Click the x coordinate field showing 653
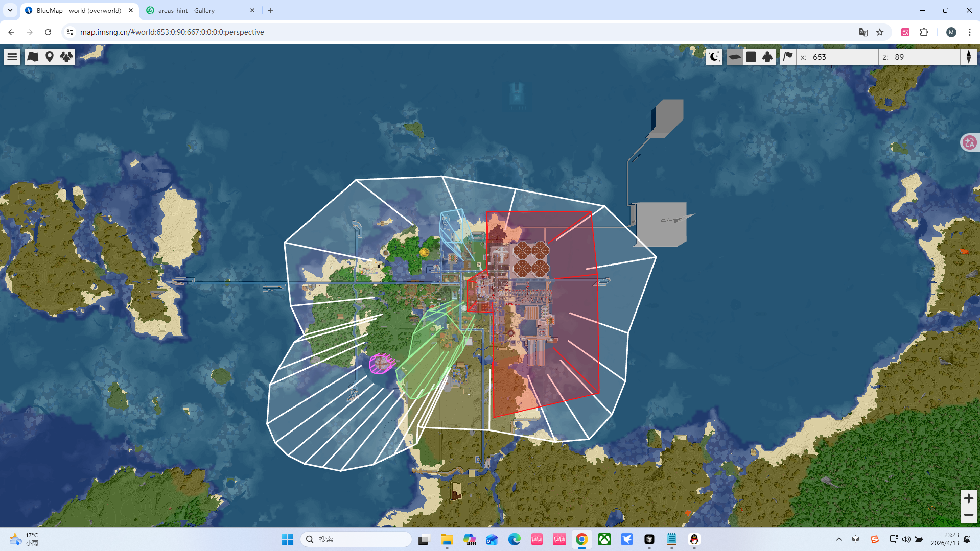The width and height of the screenshot is (980, 551). click(x=837, y=57)
